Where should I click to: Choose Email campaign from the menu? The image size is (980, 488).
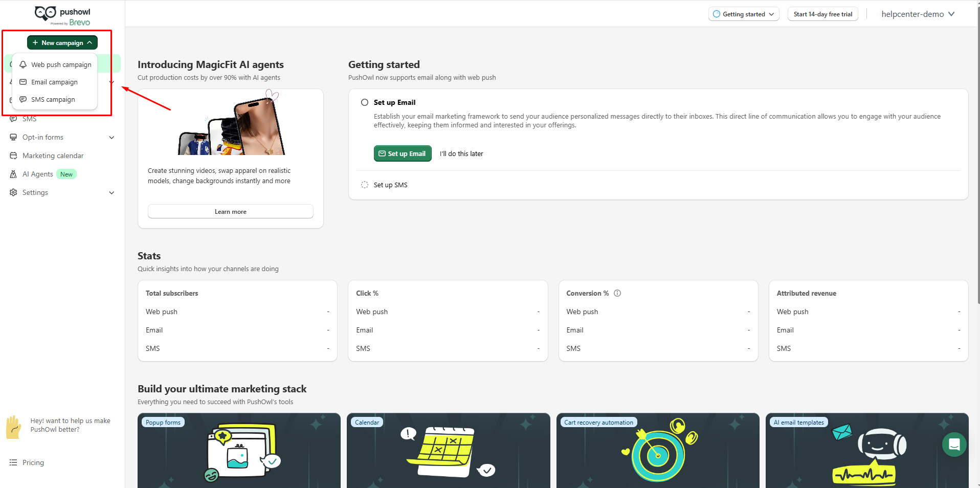click(55, 82)
